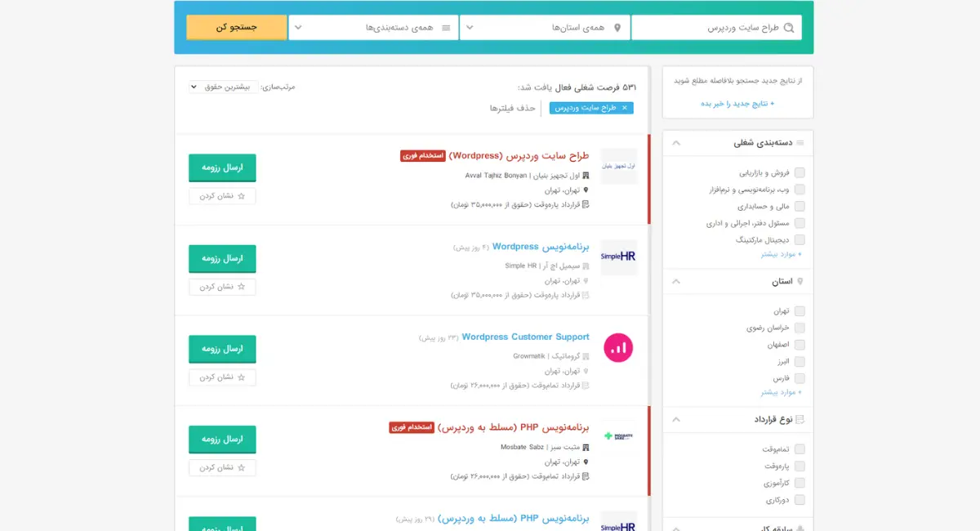Collapse the دسته‌بندی شغلی filter section
Image resolution: width=980 pixels, height=531 pixels.
tap(675, 143)
